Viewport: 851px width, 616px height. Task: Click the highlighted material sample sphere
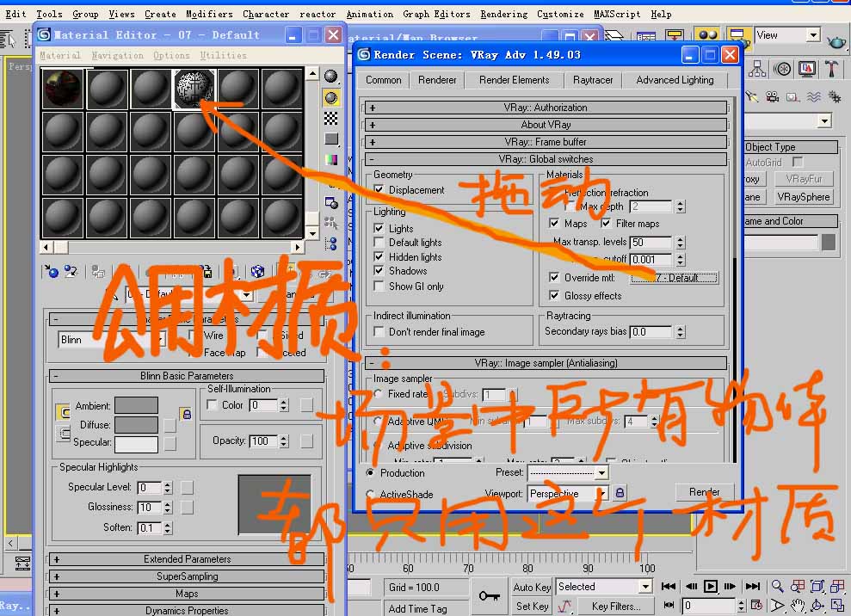point(195,89)
